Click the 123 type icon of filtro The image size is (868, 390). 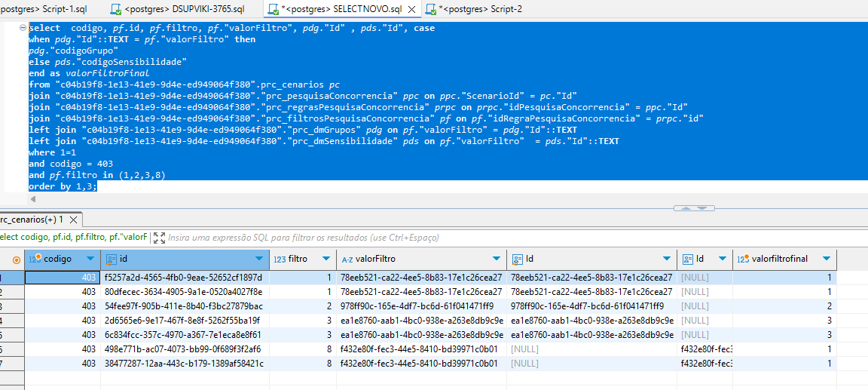[x=278, y=259]
